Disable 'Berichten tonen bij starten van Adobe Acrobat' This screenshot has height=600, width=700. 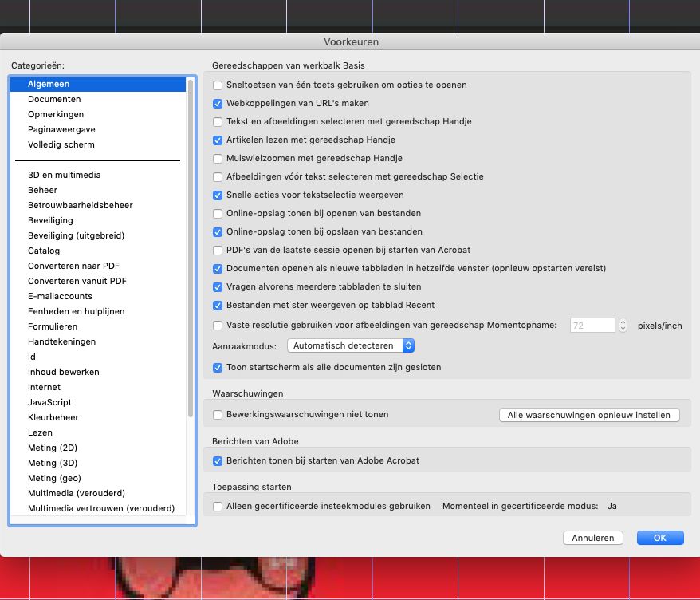click(x=217, y=460)
